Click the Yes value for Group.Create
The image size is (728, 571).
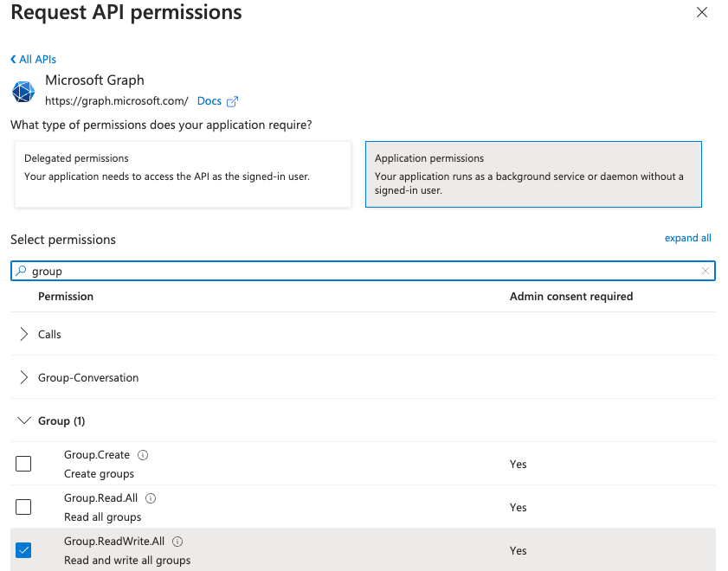(519, 464)
